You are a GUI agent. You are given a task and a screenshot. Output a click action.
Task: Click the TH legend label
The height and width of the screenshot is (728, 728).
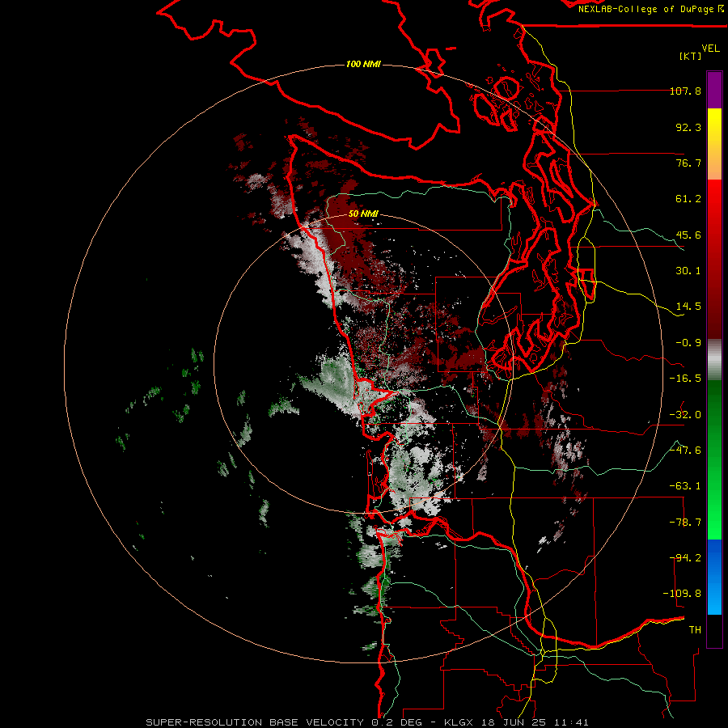coord(695,630)
